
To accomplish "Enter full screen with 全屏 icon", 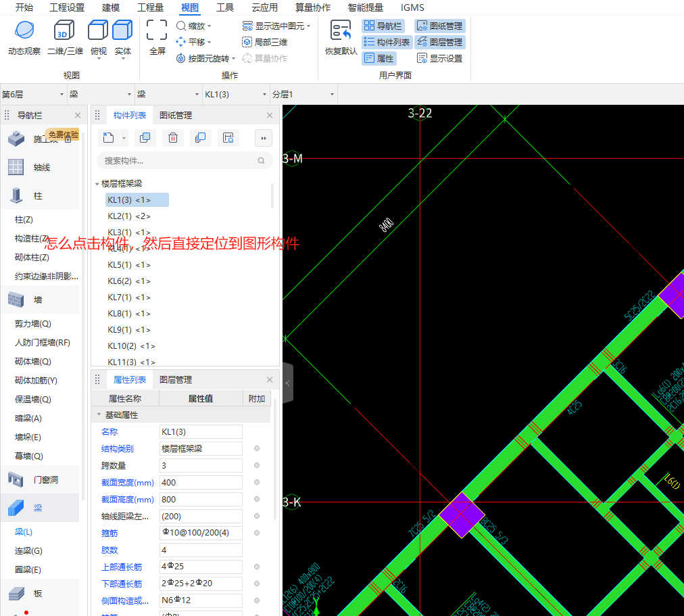I will coord(157,30).
